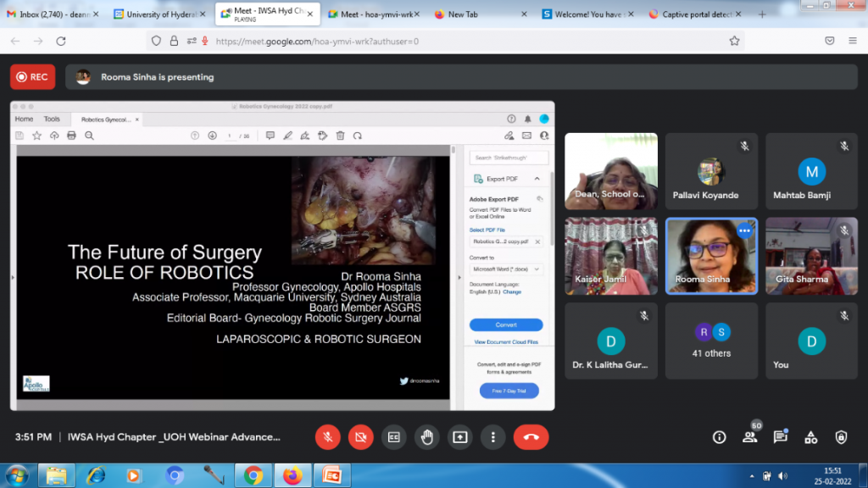Turn on the camera
868x488 pixels.
coord(361,437)
